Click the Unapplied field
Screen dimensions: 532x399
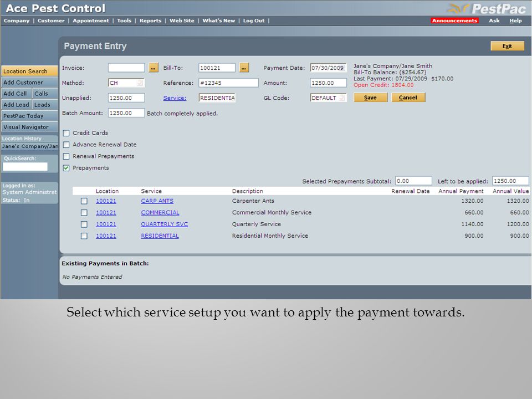[126, 98]
